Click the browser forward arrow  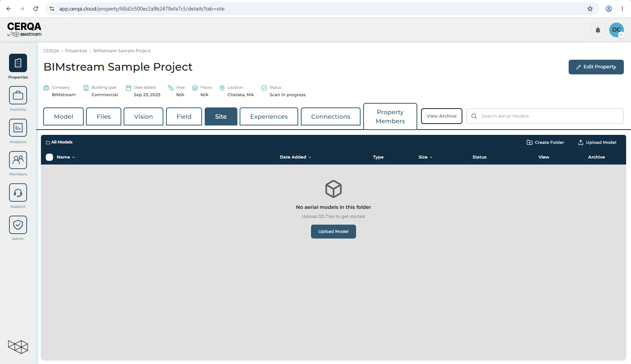click(22, 9)
